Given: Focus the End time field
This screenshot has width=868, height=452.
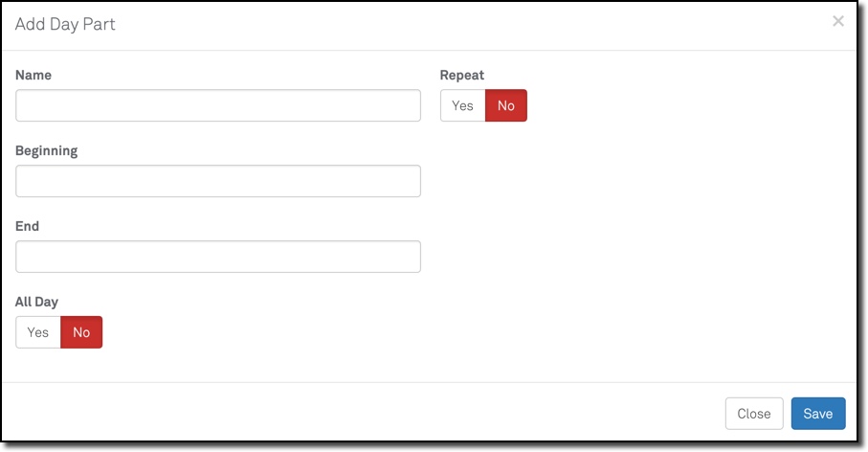Looking at the screenshot, I should [x=218, y=257].
